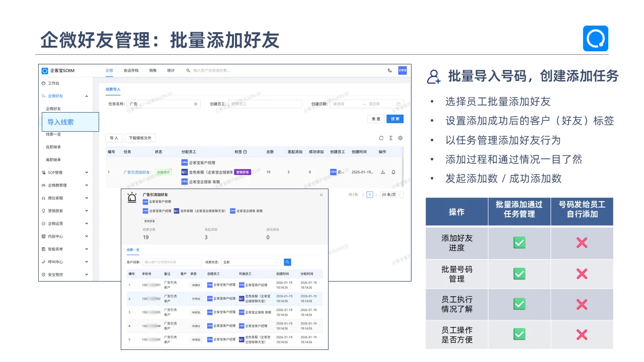The width and height of the screenshot is (644, 362).
Task: Click the blue search icon button in the dialog
Action: pos(287,262)
